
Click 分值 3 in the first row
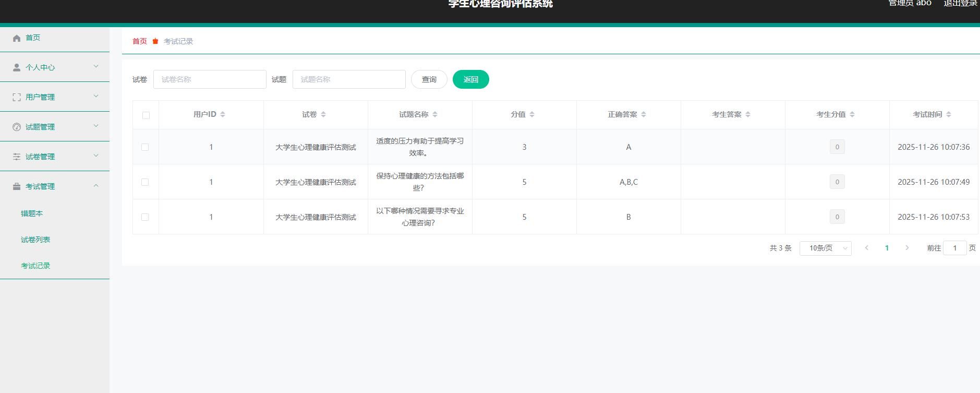[524, 147]
